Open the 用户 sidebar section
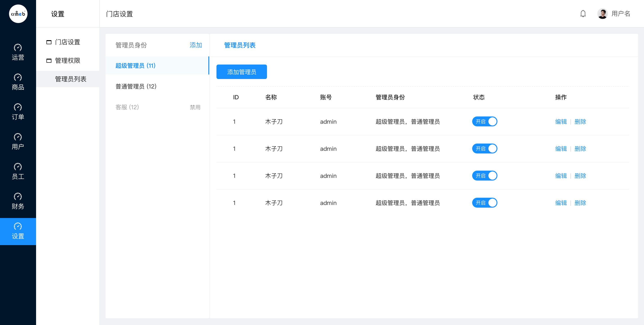The image size is (644, 325). click(18, 141)
